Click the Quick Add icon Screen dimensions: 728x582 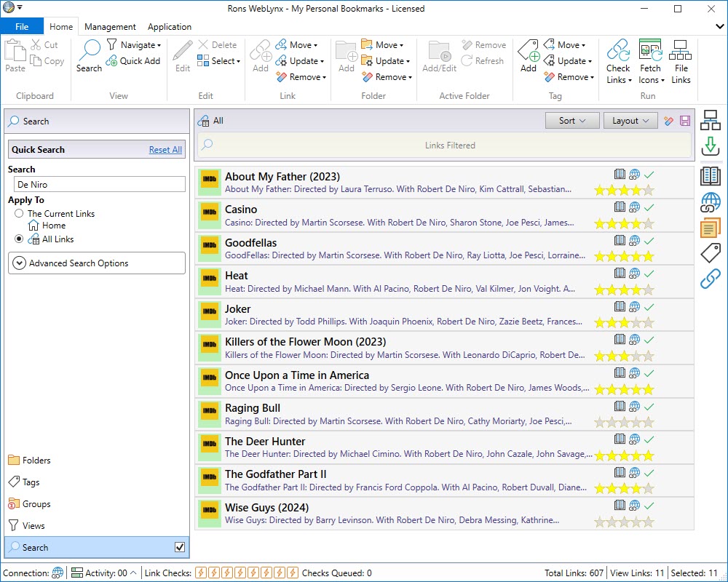pyautogui.click(x=112, y=62)
